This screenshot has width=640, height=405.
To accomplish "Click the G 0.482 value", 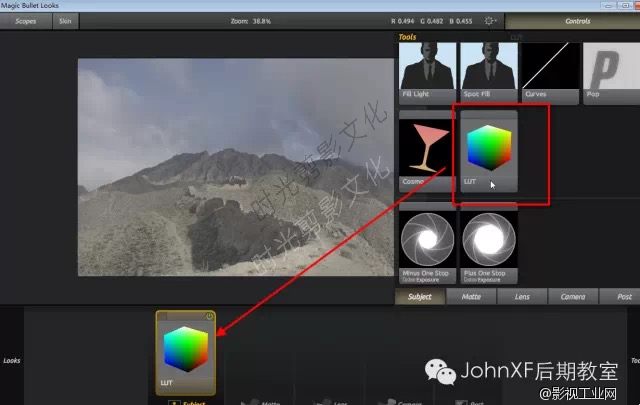I will pos(432,21).
